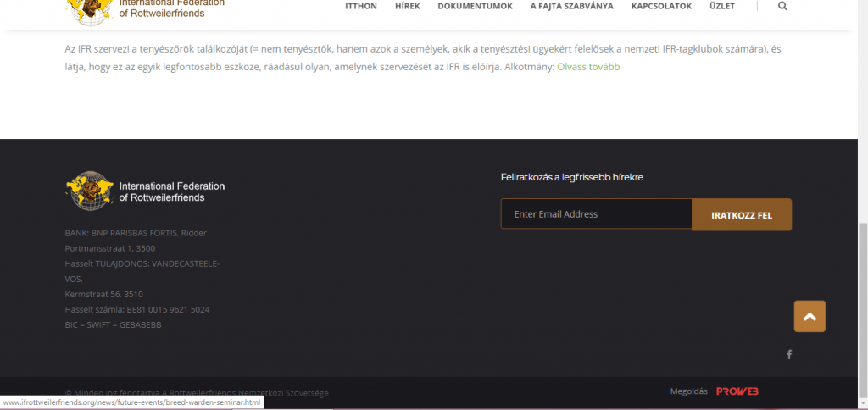Open A FAJTA SZABVÁNYA page
Image resolution: width=868 pixels, height=410 pixels.
coord(571,6)
